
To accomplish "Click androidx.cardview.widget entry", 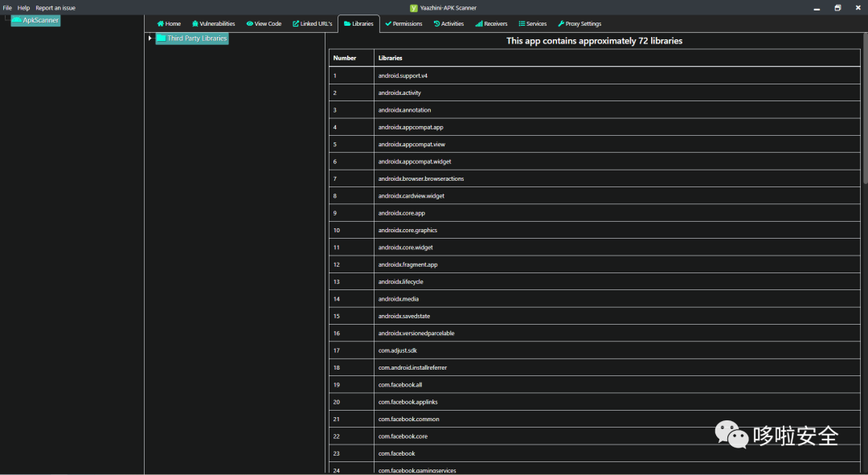I will (411, 196).
